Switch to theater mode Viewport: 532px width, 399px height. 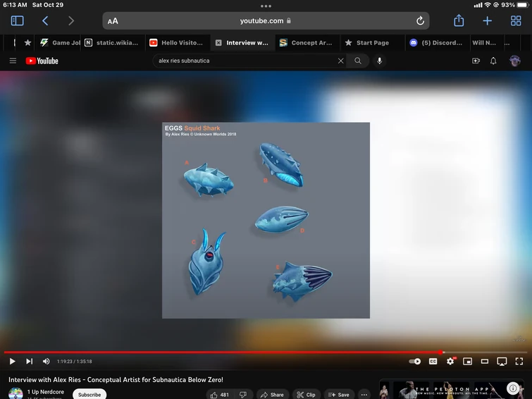tap(485, 362)
